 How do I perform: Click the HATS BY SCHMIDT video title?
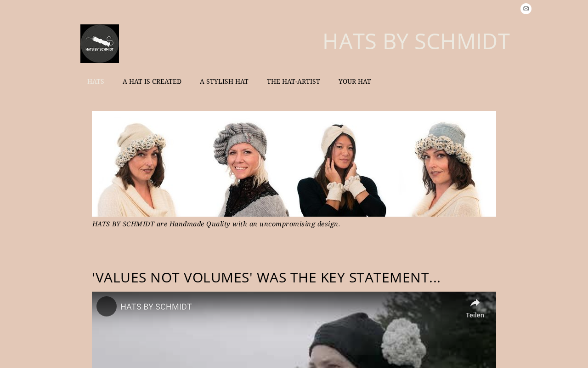[x=156, y=307]
